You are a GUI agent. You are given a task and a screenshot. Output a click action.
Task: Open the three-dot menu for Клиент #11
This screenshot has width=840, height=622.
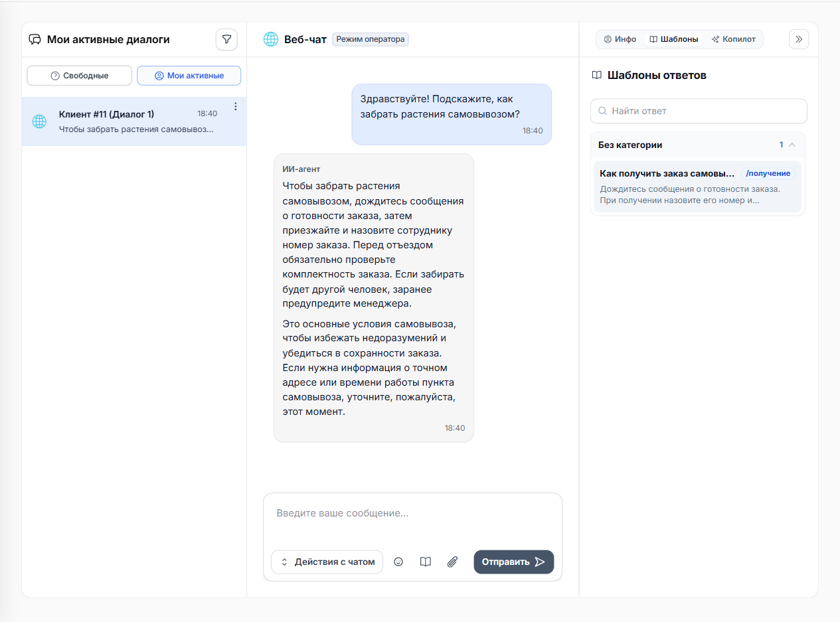point(235,107)
